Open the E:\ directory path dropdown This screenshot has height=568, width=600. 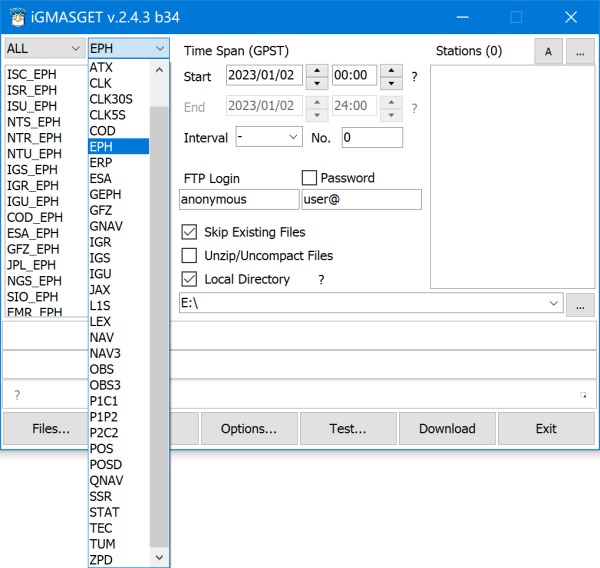(554, 303)
